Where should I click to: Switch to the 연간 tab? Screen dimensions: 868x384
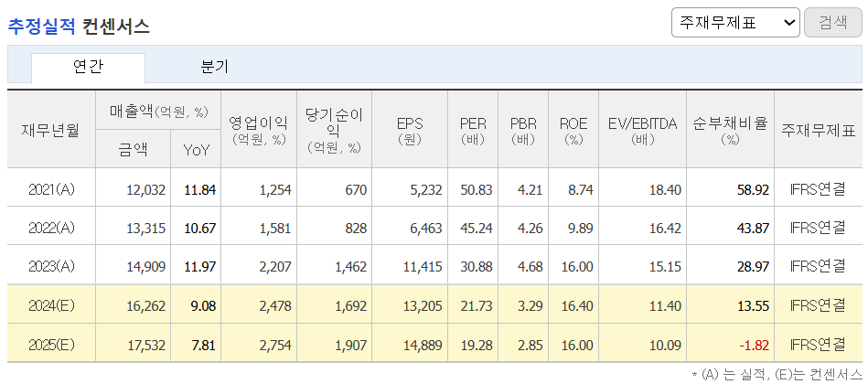click(x=88, y=68)
